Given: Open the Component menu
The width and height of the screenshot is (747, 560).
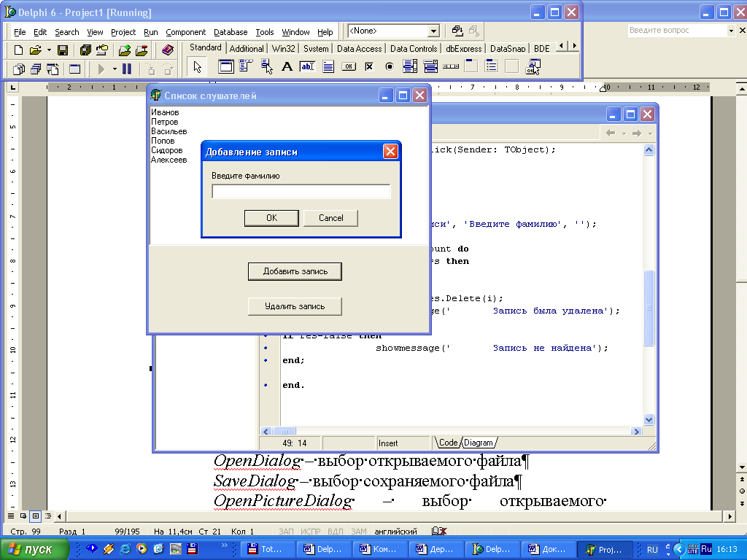Looking at the screenshot, I should pos(186,32).
